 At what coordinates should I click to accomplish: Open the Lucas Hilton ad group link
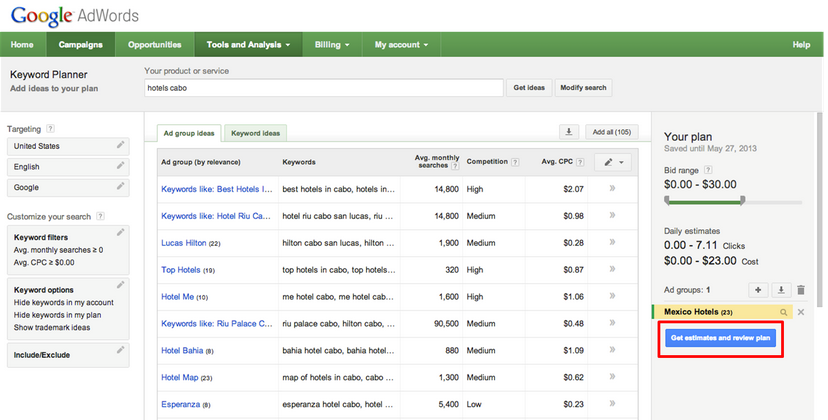tap(184, 243)
